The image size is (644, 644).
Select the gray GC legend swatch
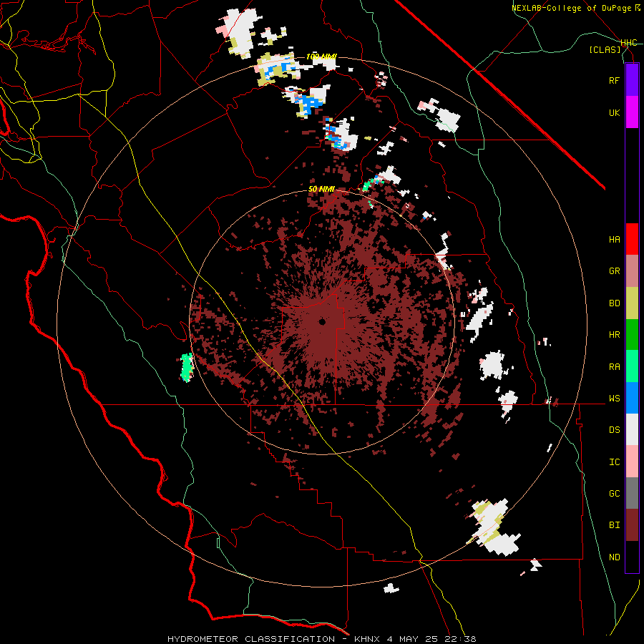[632, 493]
